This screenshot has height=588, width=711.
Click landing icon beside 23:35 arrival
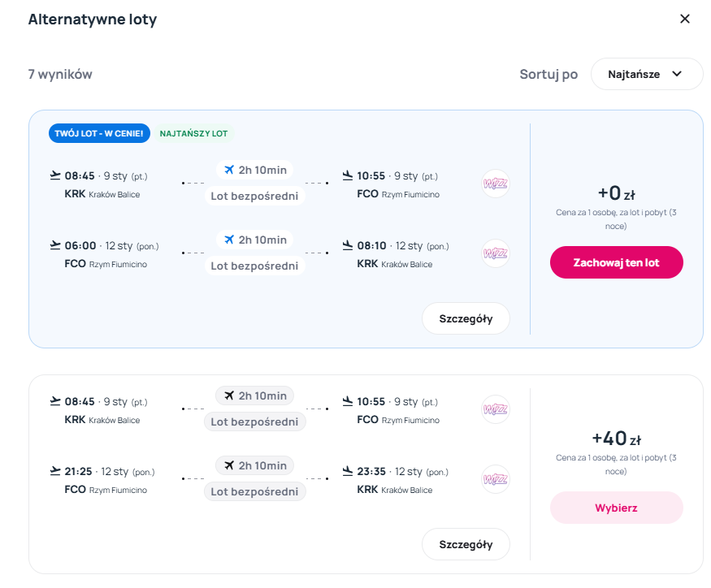(348, 471)
